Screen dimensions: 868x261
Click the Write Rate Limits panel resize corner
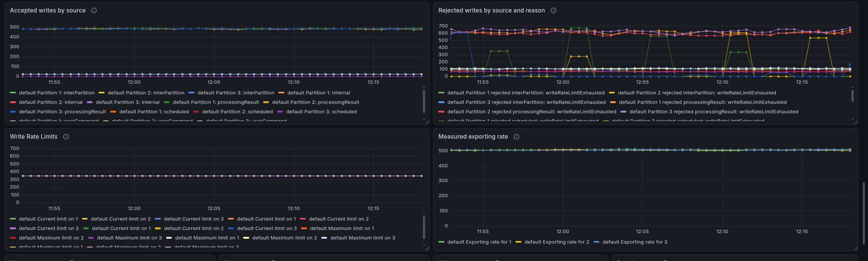pos(427,248)
